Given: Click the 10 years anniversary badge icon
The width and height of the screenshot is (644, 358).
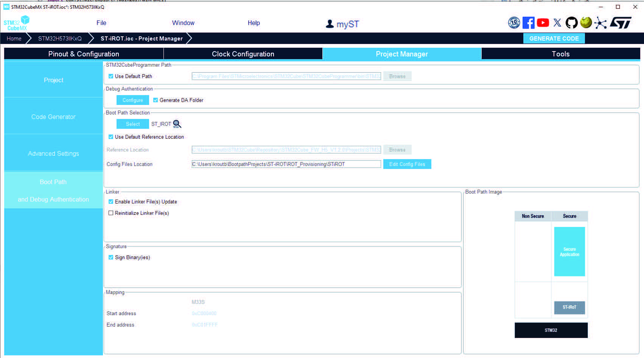Looking at the screenshot, I should [514, 23].
